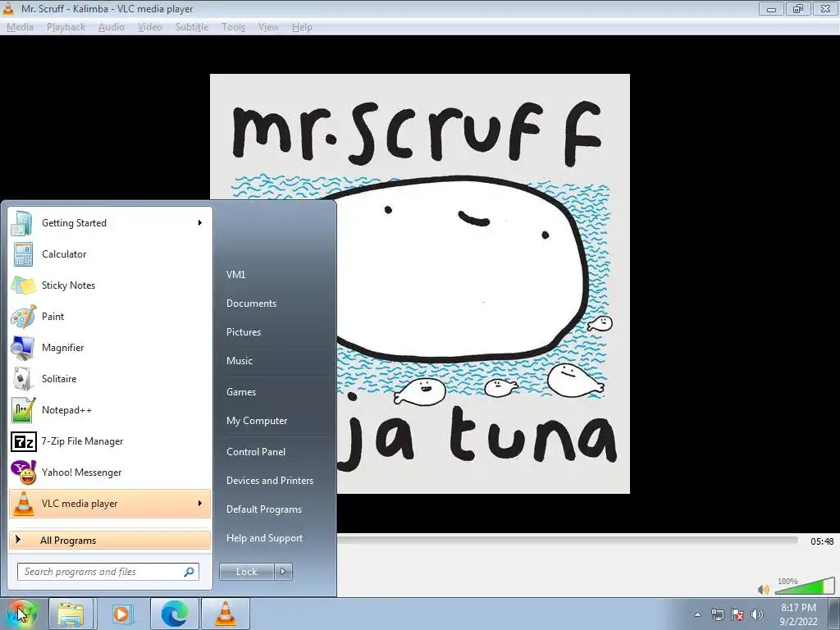Open Control Panel link

point(256,452)
